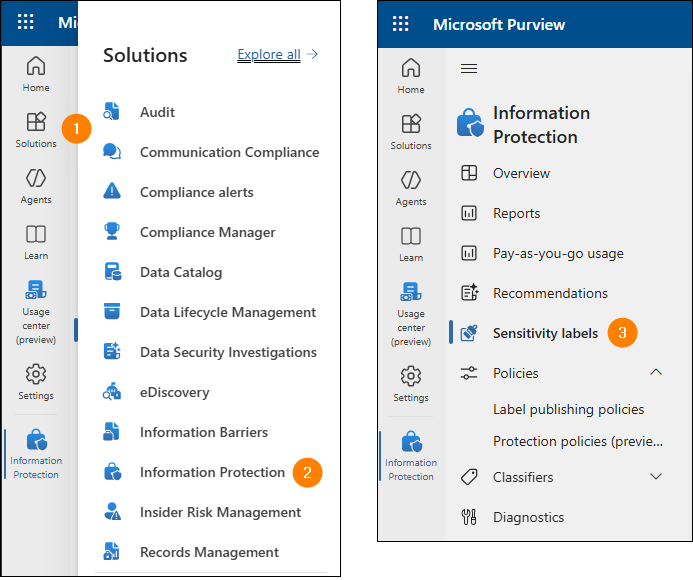Select Information Protection in Solutions list

pyautogui.click(x=212, y=472)
